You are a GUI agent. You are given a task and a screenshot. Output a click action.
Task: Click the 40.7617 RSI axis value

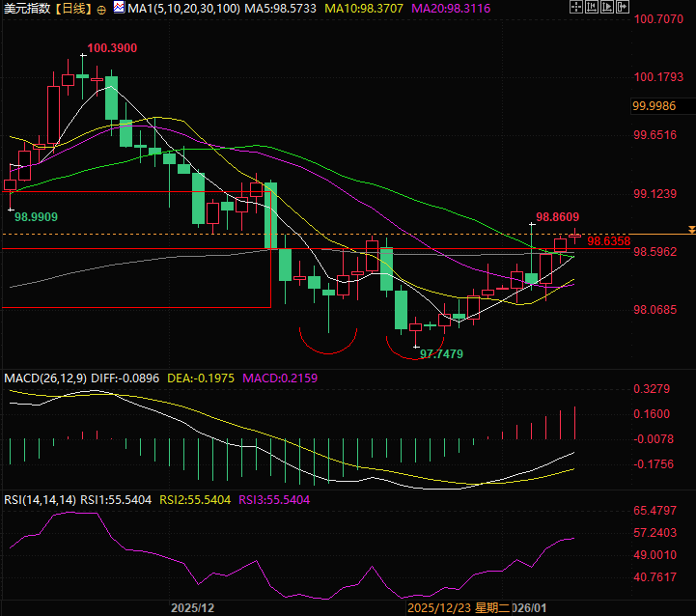coord(655,577)
